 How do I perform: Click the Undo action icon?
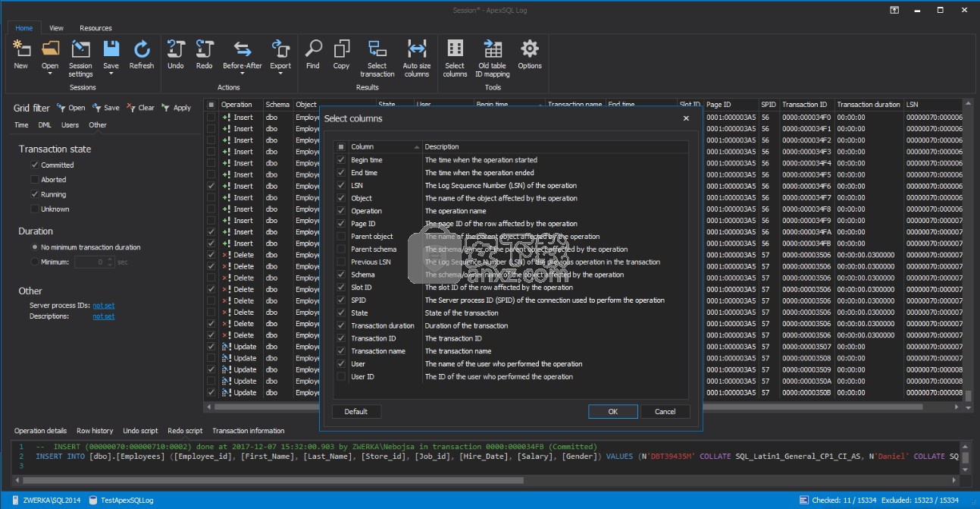(x=176, y=49)
